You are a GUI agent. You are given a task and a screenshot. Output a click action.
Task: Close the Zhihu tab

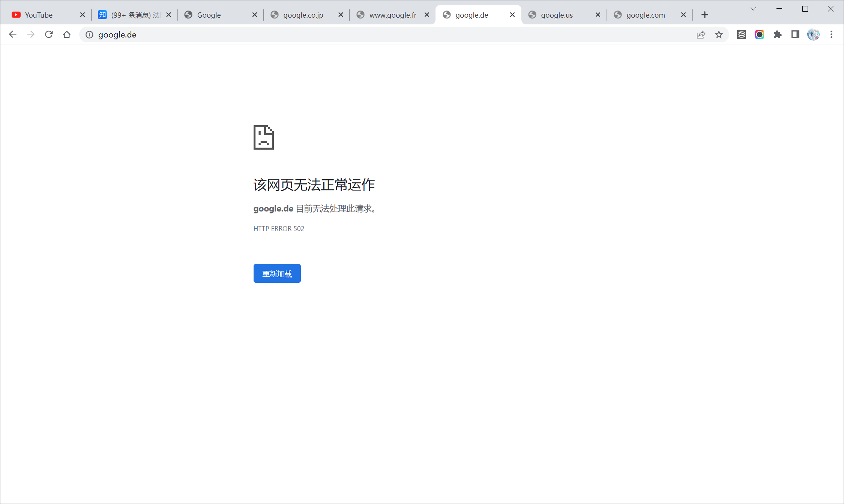tap(168, 15)
